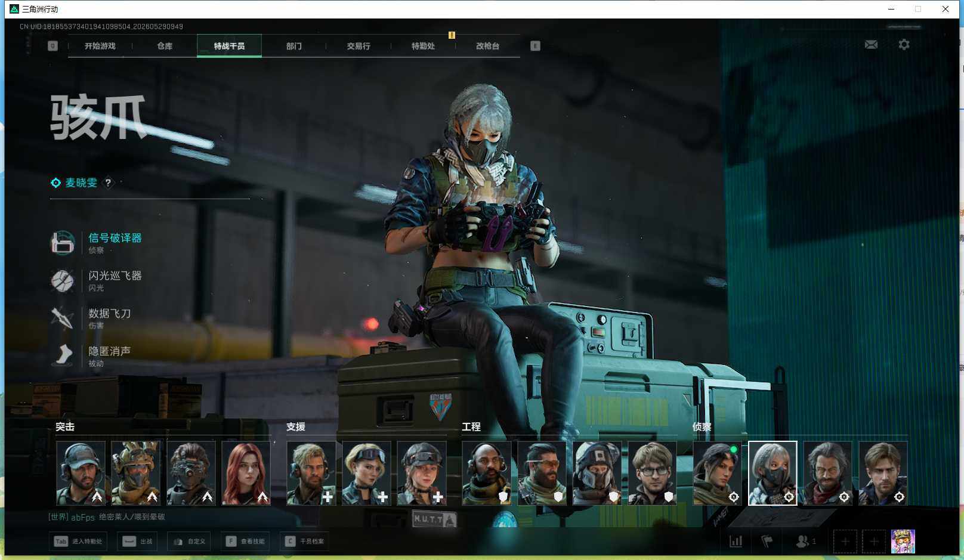Screen dimensions: 964x560
Task: Select the 隐匿消声 passive skill icon
Action: [63, 355]
